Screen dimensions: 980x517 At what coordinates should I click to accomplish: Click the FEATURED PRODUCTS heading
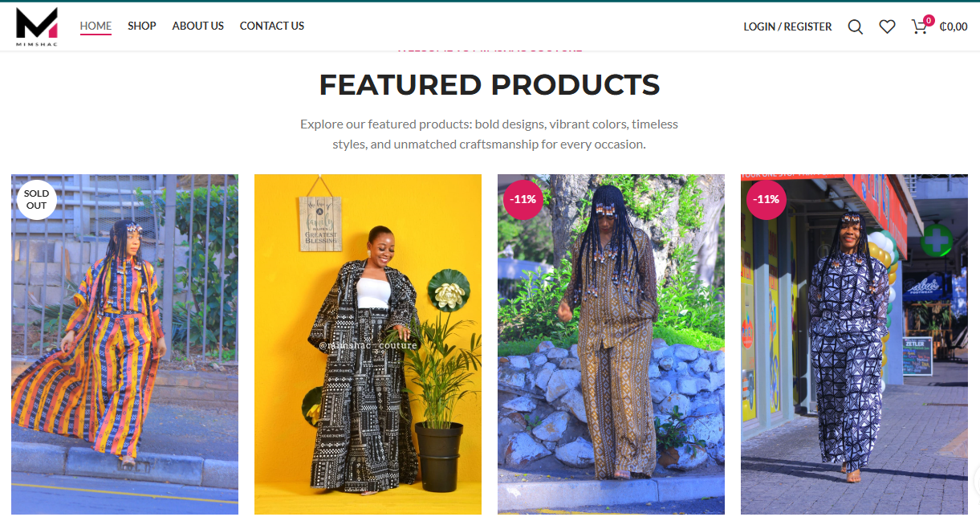490,84
